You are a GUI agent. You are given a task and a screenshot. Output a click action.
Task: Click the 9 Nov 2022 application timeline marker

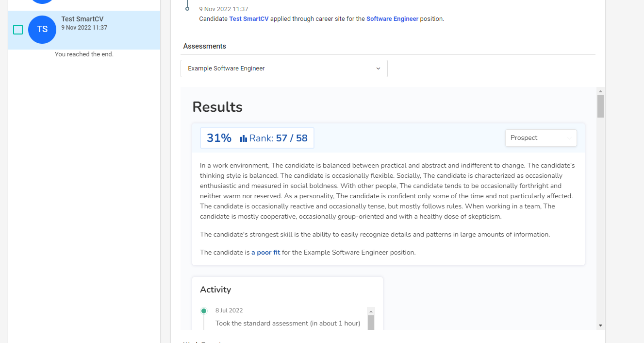click(x=187, y=9)
